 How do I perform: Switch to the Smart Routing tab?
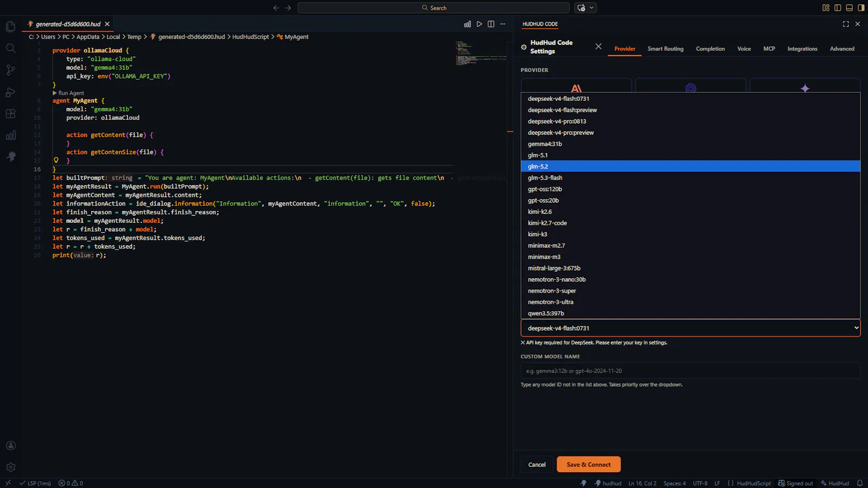click(666, 49)
